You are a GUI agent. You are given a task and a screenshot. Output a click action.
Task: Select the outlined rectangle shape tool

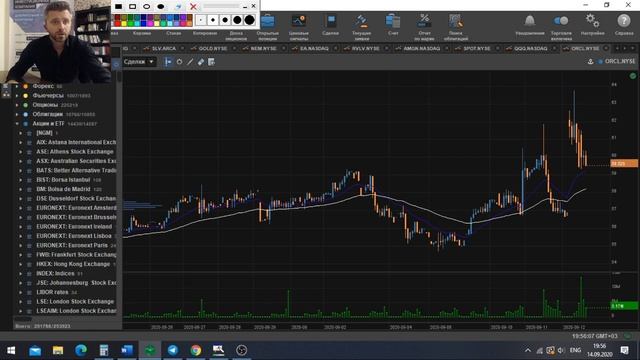[133, 7]
